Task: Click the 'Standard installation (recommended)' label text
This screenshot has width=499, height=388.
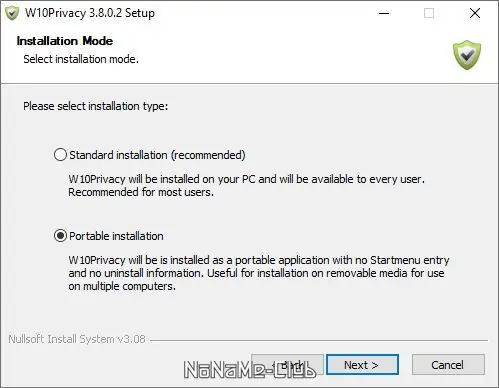Action: 157,155
